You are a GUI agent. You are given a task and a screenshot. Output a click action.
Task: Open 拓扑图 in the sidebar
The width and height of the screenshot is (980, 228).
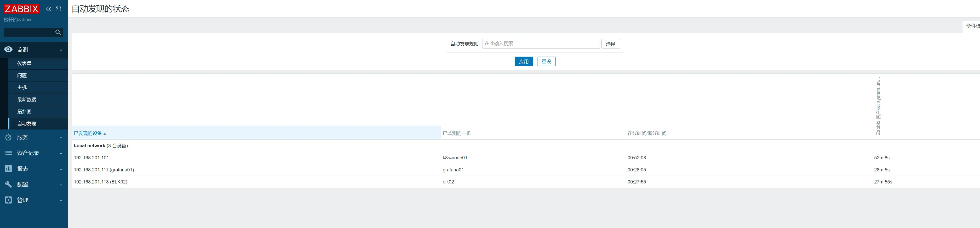click(24, 112)
